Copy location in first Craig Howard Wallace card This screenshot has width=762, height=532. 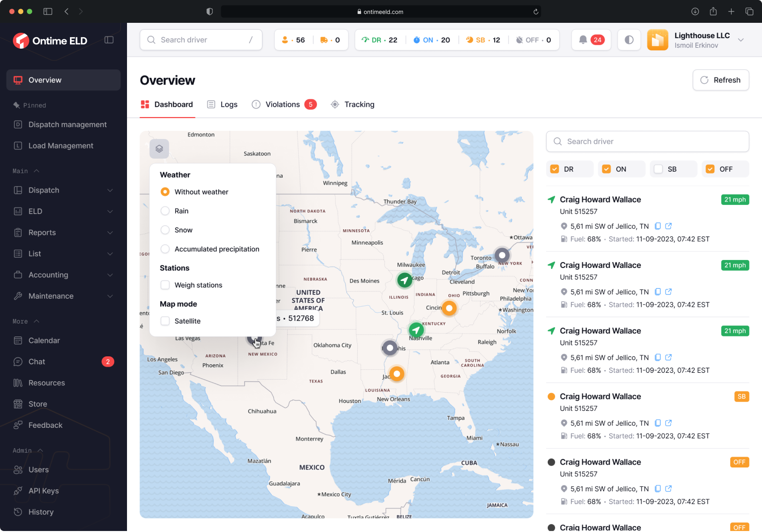pyautogui.click(x=658, y=226)
